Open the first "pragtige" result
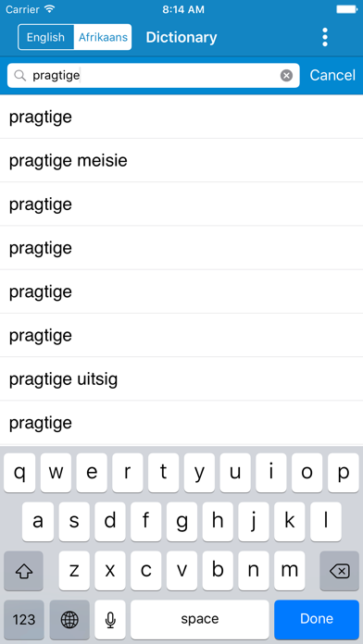 click(x=181, y=117)
